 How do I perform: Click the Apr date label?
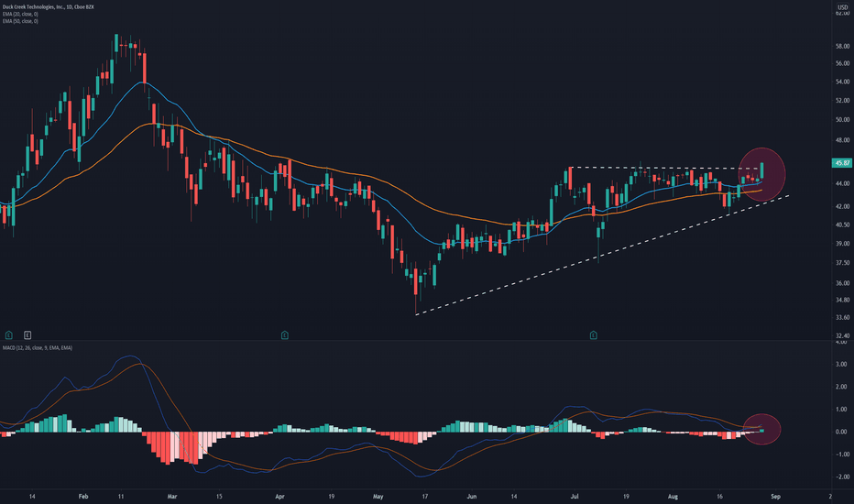click(280, 497)
